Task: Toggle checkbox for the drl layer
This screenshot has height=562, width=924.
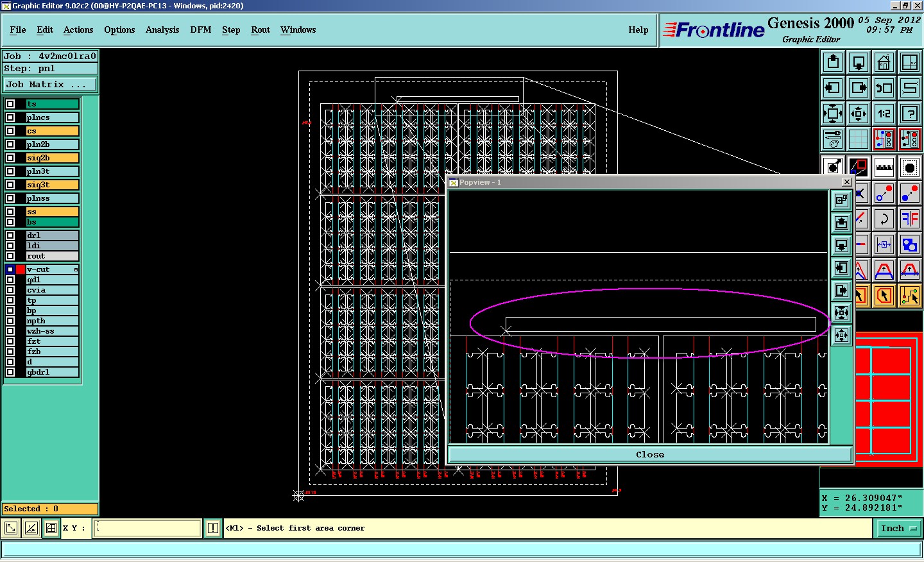Action: (10, 235)
